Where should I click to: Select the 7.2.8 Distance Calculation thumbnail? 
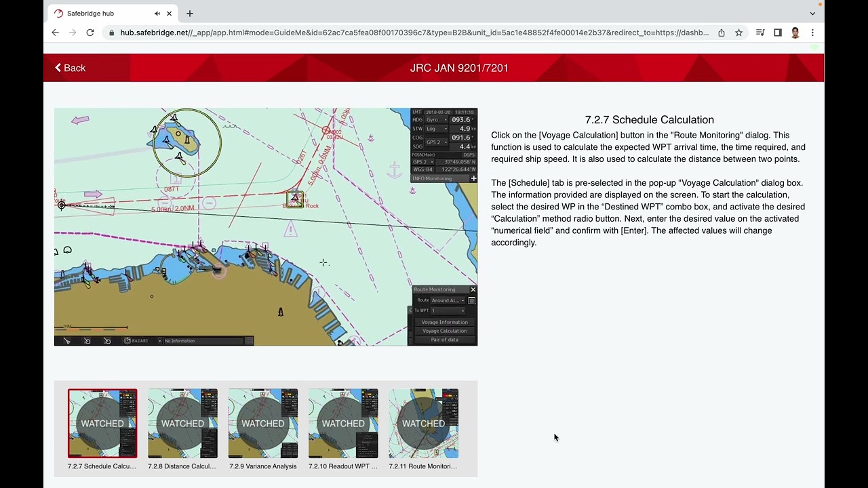point(182,424)
